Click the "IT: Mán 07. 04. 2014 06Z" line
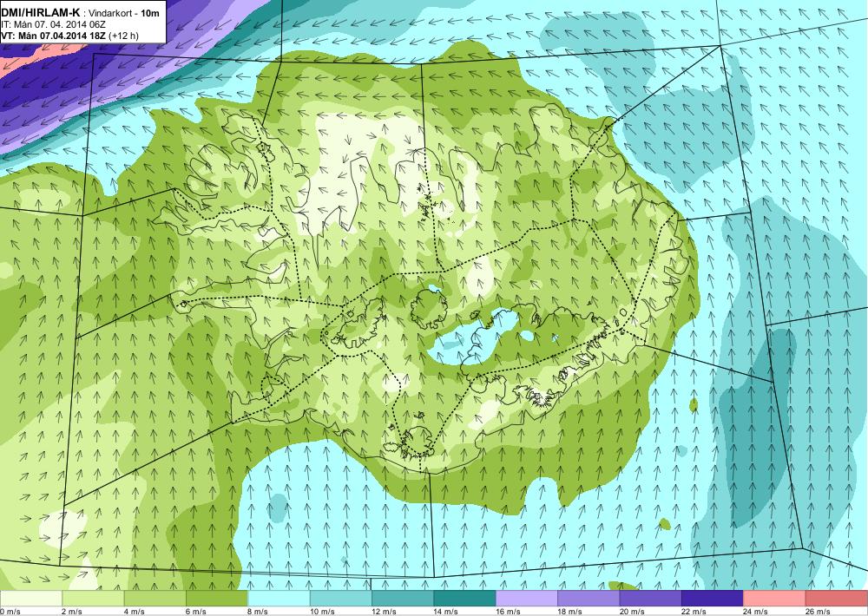The image size is (868, 616). pos(53,25)
